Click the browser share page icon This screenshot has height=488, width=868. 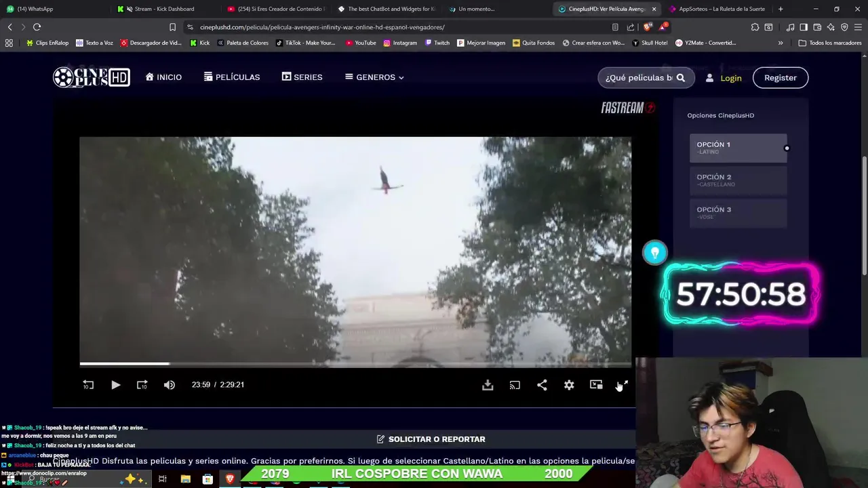pyautogui.click(x=631, y=27)
